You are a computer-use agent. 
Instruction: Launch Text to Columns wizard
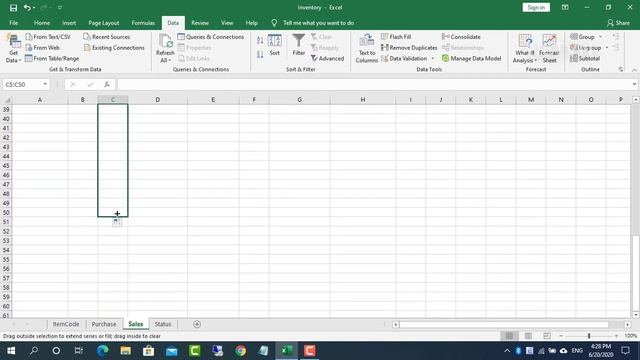367,49
